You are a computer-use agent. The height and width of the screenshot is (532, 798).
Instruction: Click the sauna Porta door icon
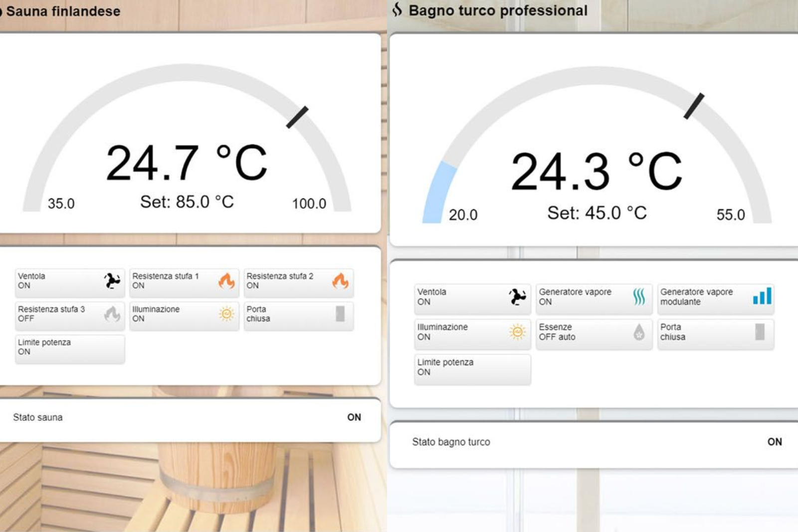pos(340,314)
